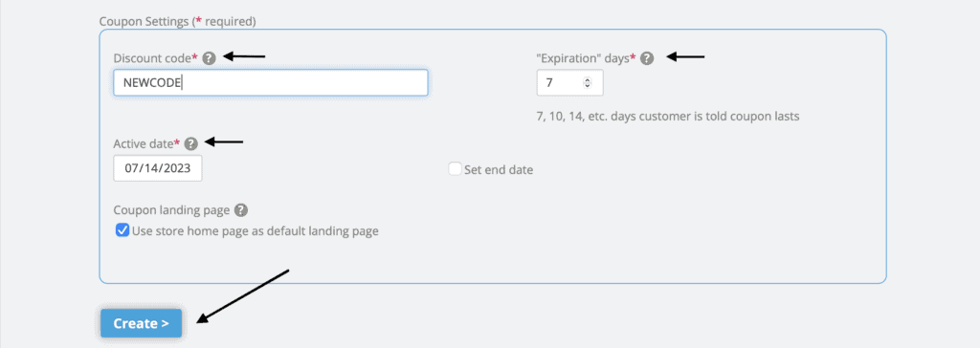Click the "Set end date" label text

[x=499, y=169]
